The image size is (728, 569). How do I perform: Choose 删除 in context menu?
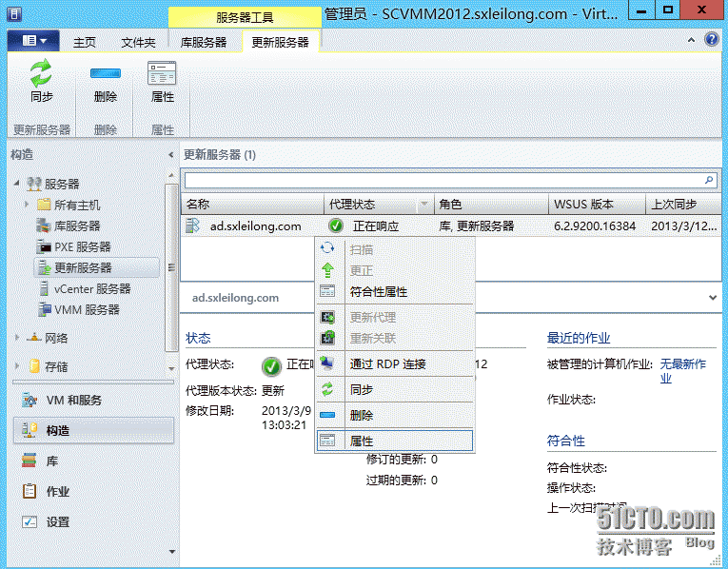tap(395, 416)
